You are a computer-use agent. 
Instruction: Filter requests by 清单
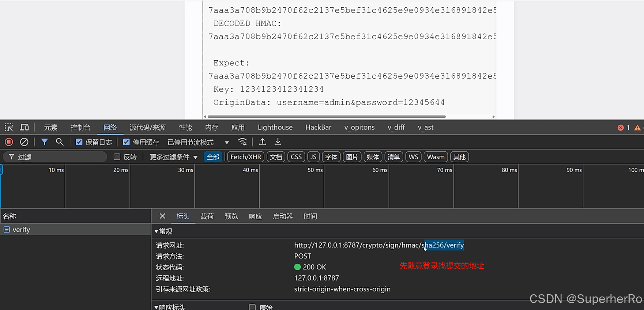click(x=394, y=157)
